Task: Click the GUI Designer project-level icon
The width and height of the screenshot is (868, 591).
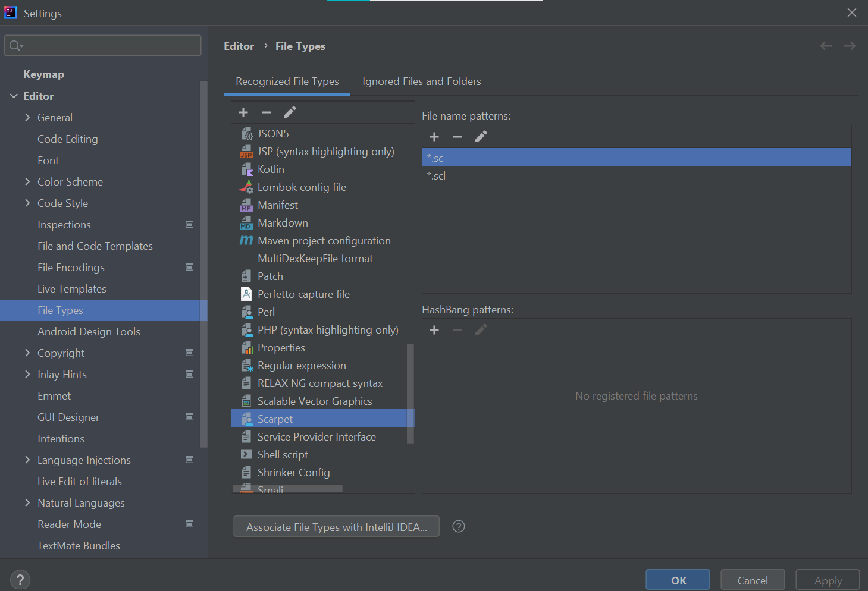Action: point(190,417)
